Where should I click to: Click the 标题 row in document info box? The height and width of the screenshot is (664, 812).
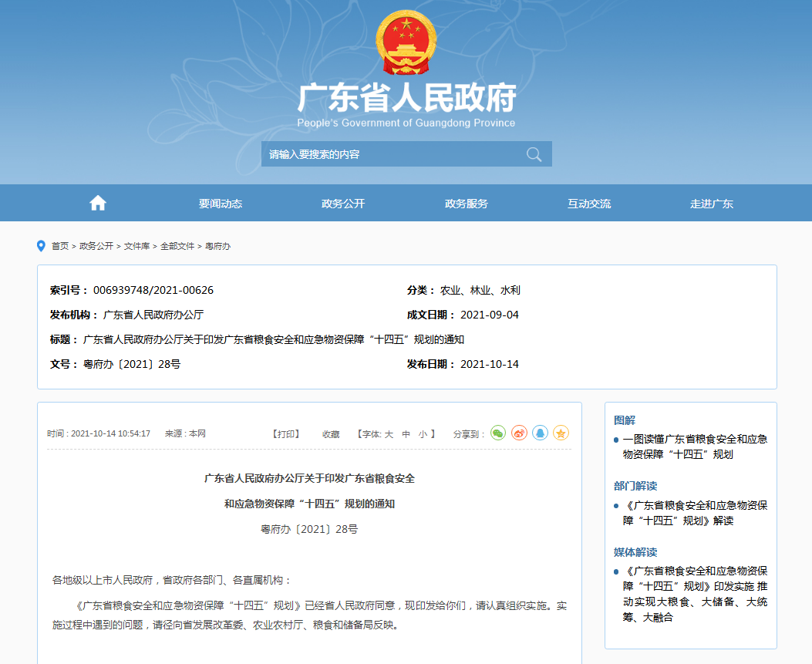tap(257, 340)
